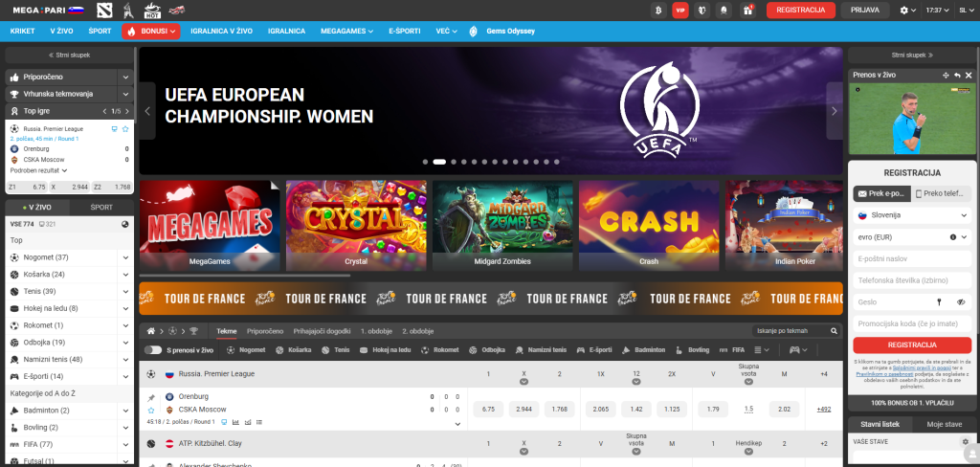Pin the Orenburg vs CSKA match
Image resolution: width=980 pixels, height=467 pixels.
click(x=150, y=398)
